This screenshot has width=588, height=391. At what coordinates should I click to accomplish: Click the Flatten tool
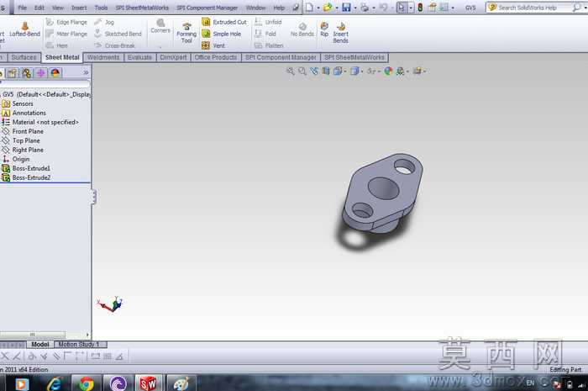[x=269, y=45]
